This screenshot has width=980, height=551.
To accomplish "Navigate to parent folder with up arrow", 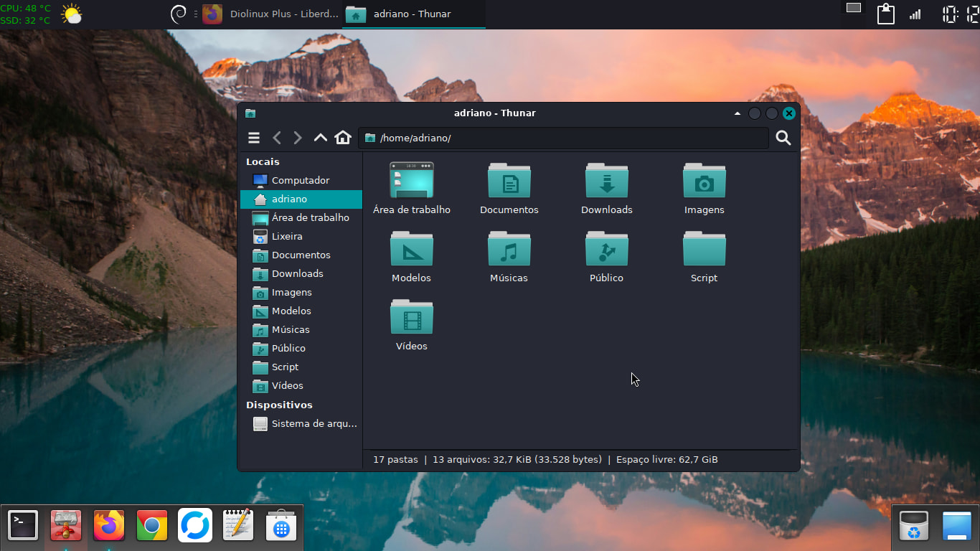I will click(320, 138).
